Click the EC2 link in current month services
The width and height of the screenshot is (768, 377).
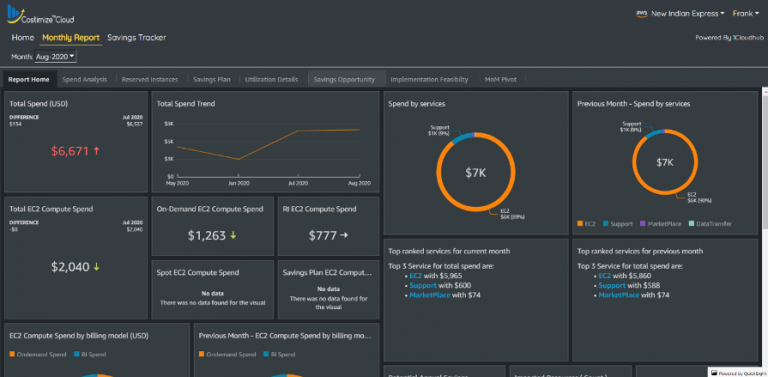pyautogui.click(x=415, y=276)
